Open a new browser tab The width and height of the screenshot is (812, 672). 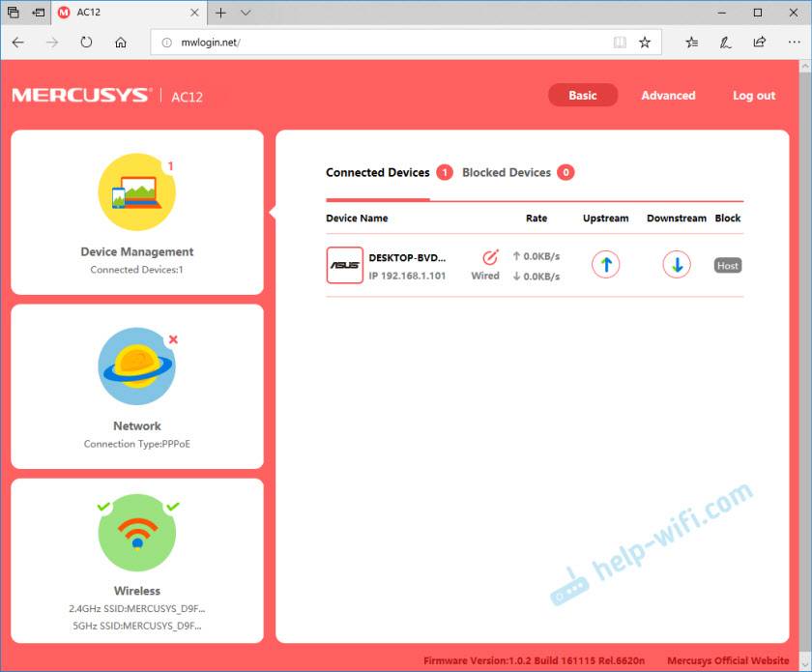(x=220, y=13)
